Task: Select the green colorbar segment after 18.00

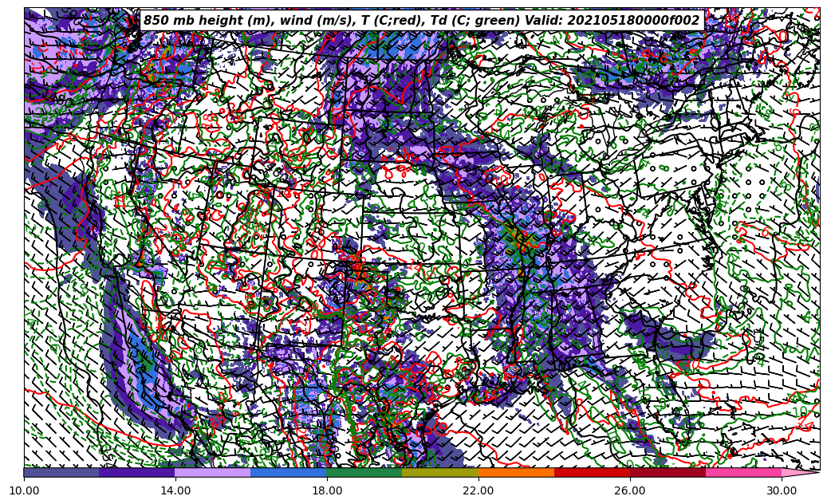Action: coord(364,472)
